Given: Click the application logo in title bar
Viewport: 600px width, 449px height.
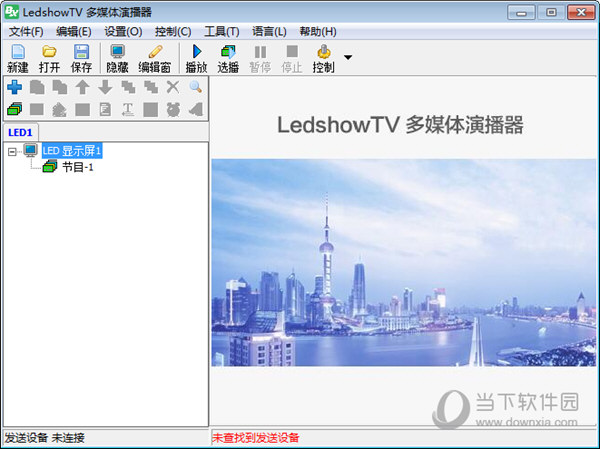Looking at the screenshot, I should tap(11, 12).
